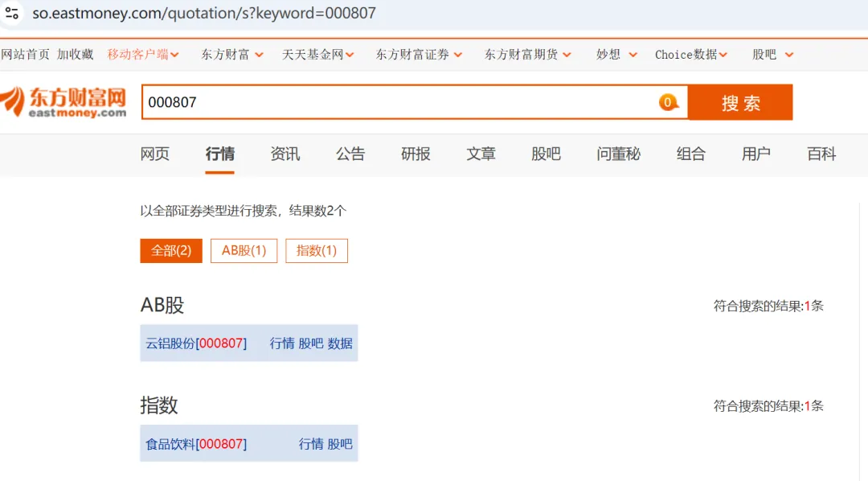This screenshot has width=868, height=481.
Task: Switch to 组合 tab
Action: point(691,154)
